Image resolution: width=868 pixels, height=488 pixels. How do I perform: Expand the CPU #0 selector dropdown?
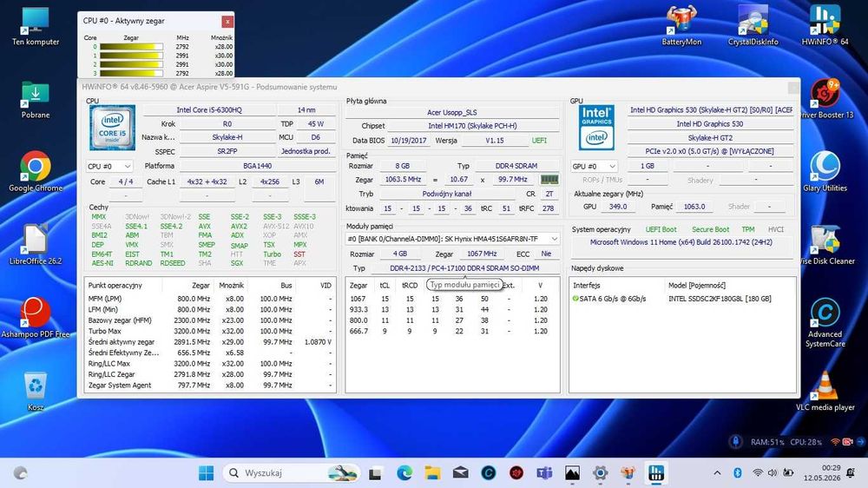click(x=109, y=166)
